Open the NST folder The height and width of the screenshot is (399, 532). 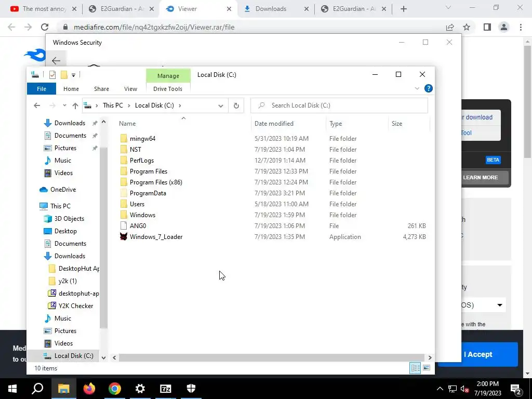135,149
